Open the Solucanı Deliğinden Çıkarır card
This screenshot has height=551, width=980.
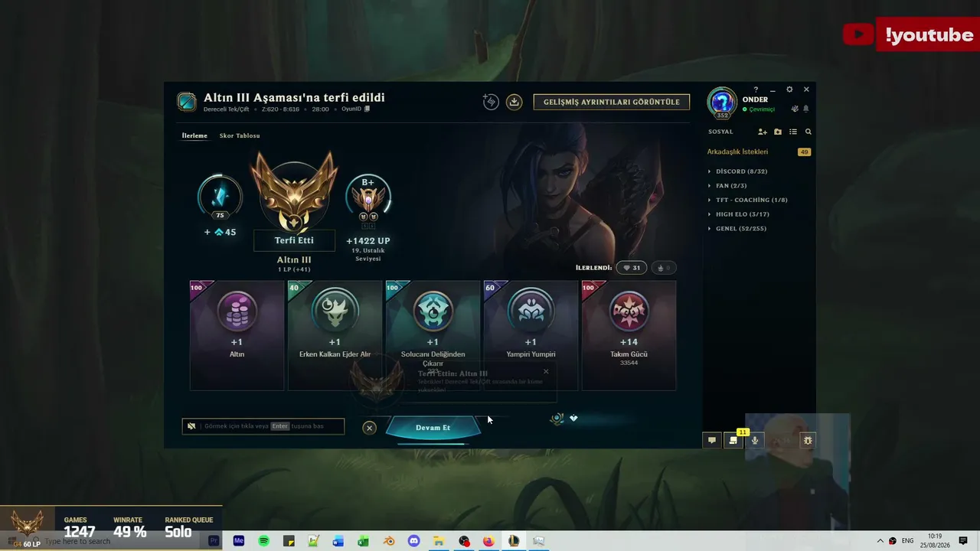tap(433, 335)
